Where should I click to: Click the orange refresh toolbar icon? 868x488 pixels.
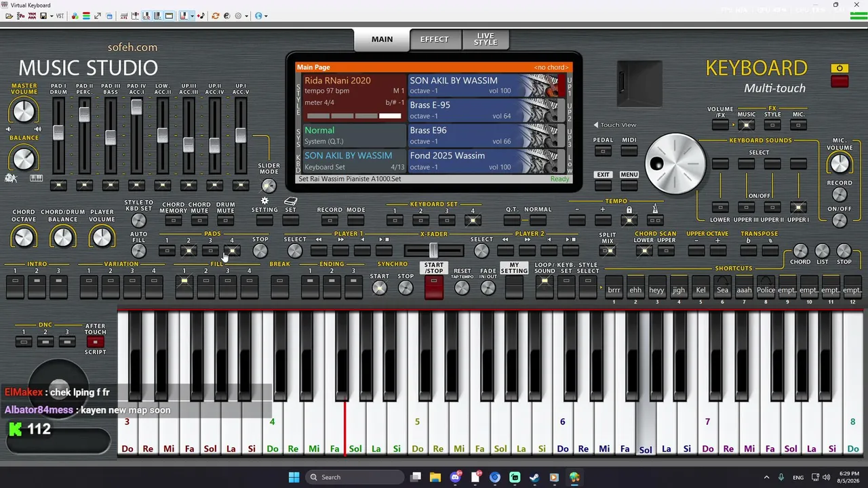[216, 16]
